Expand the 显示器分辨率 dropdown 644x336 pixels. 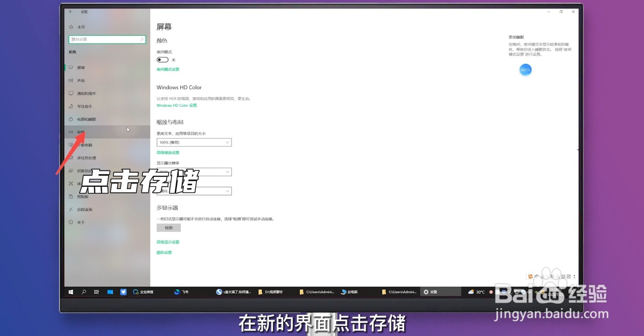click(x=194, y=172)
